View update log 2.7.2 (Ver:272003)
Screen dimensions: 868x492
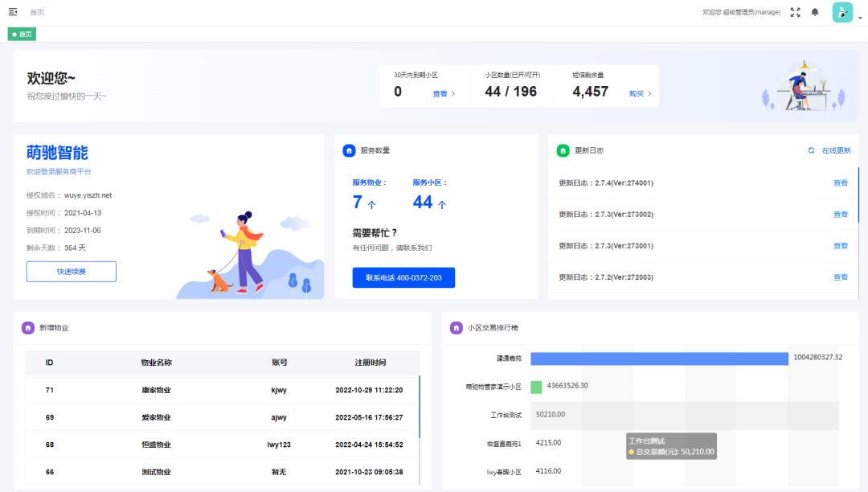click(841, 278)
